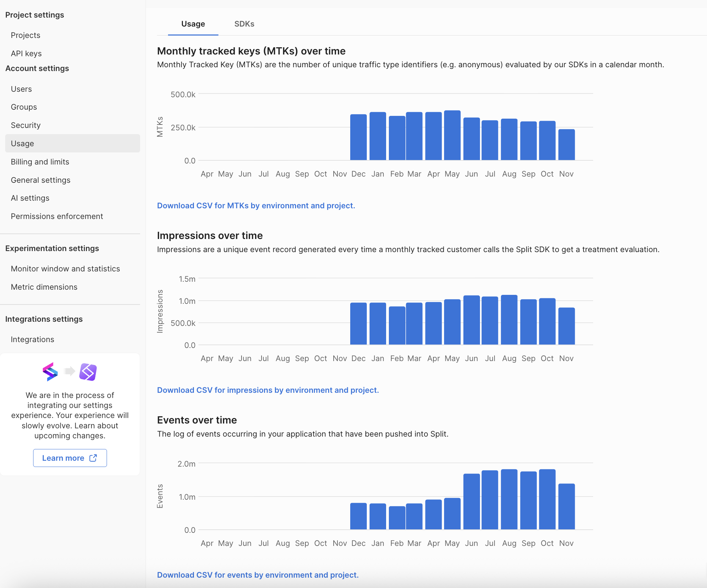Open AI settings
The width and height of the screenshot is (707, 588).
point(30,198)
